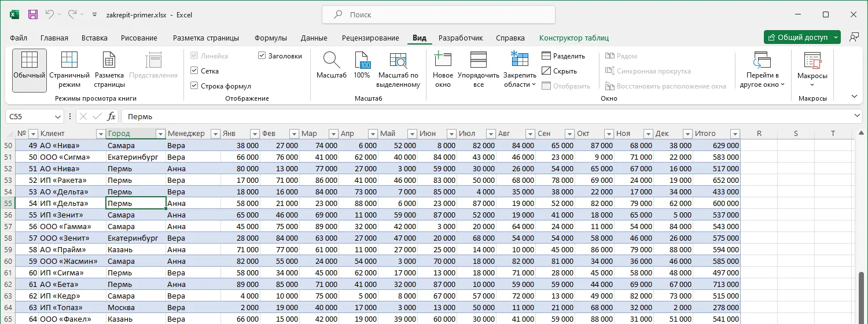Image resolution: width=868 pixels, height=324 pixels.
Task: Open the Итого column filter
Action: tap(735, 134)
